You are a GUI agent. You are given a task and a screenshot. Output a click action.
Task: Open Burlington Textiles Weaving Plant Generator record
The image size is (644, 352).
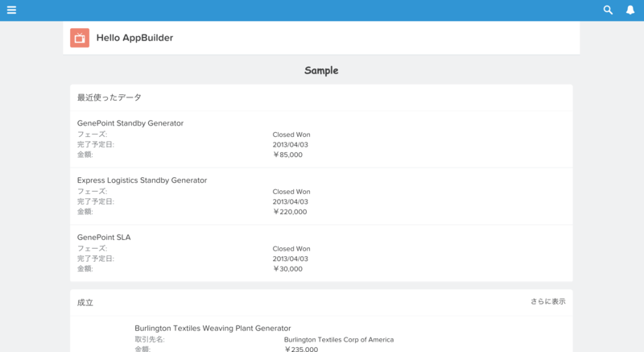pos(213,328)
